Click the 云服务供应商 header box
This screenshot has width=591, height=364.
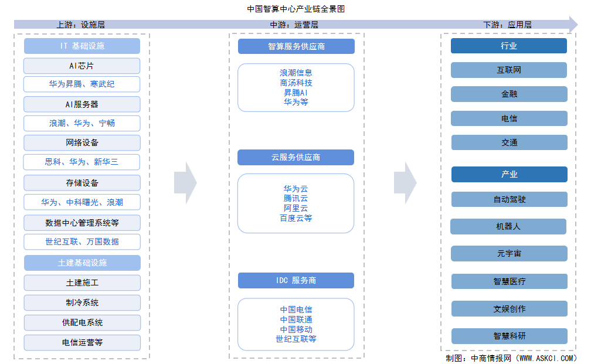(x=296, y=158)
